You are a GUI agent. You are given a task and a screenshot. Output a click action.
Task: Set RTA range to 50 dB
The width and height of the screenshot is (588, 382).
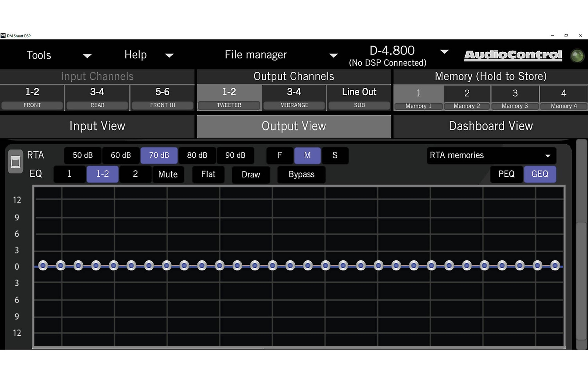pos(83,155)
